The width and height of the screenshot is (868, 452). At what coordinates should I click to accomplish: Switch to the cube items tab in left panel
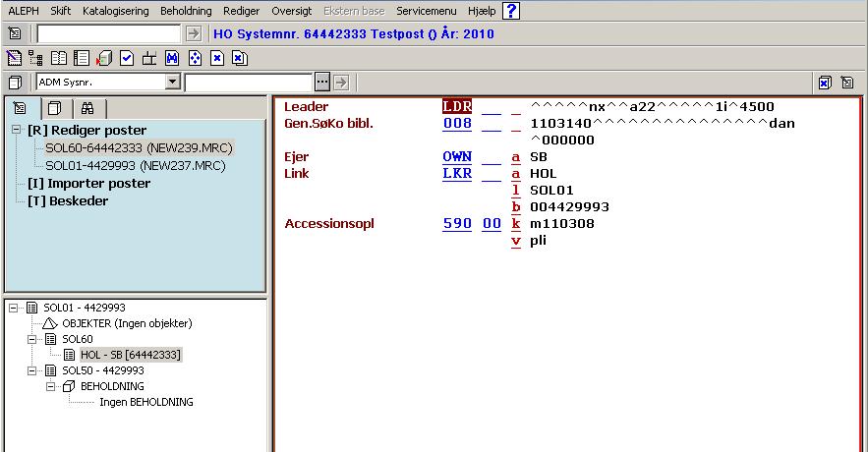[55, 108]
